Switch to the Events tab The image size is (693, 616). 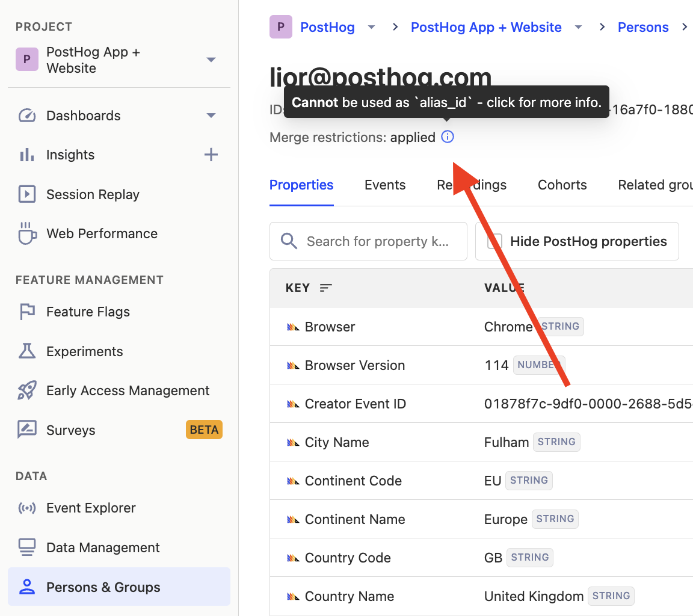click(384, 185)
